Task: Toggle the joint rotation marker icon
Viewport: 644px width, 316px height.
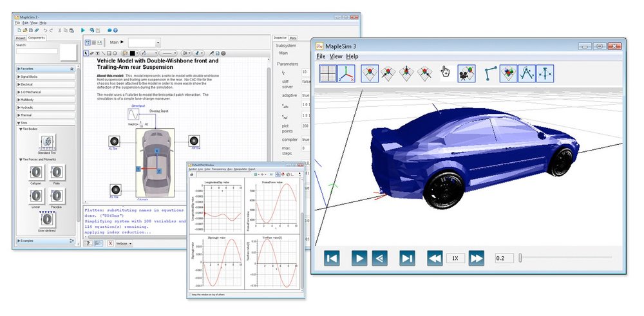Action: point(527,73)
